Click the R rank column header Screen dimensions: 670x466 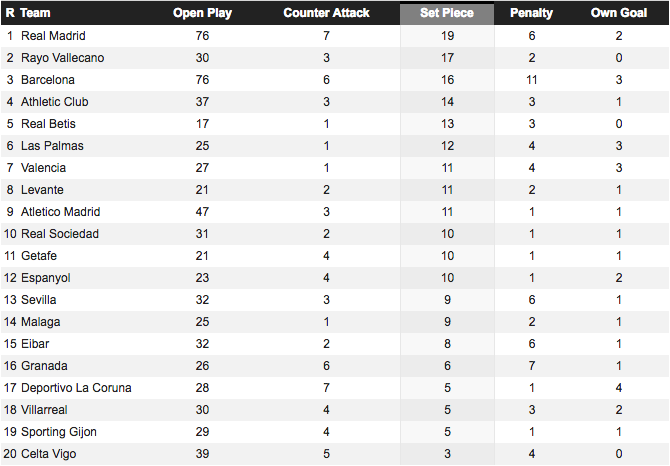click(x=10, y=13)
